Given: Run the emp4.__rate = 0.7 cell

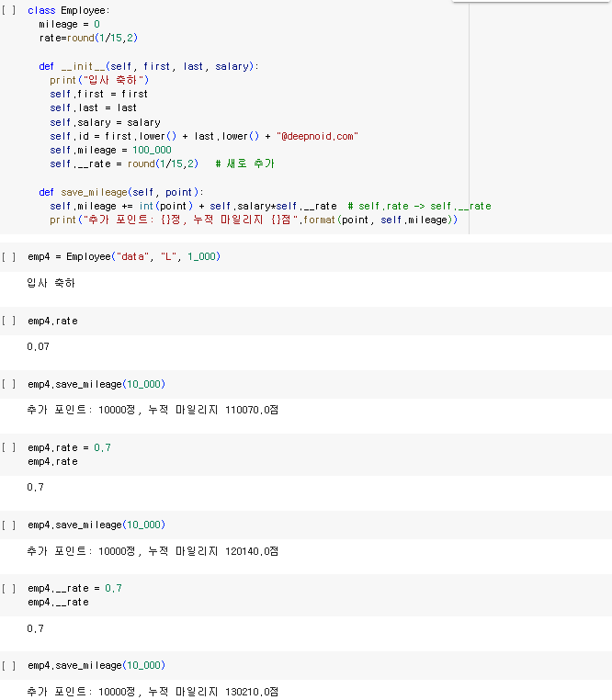Looking at the screenshot, I should point(8,589).
